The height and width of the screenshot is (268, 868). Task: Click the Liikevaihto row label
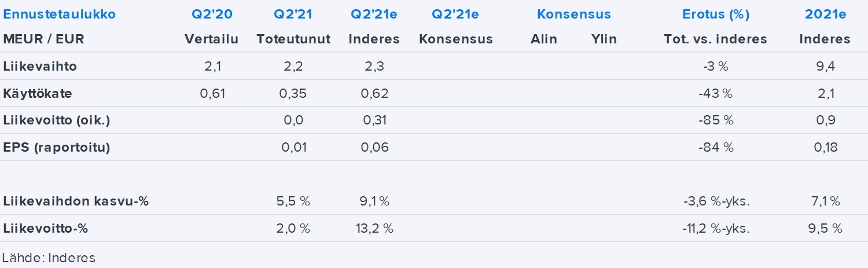[40, 67]
